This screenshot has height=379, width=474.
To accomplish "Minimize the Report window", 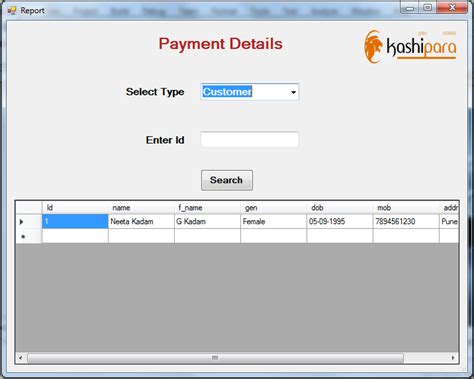I will [x=410, y=8].
